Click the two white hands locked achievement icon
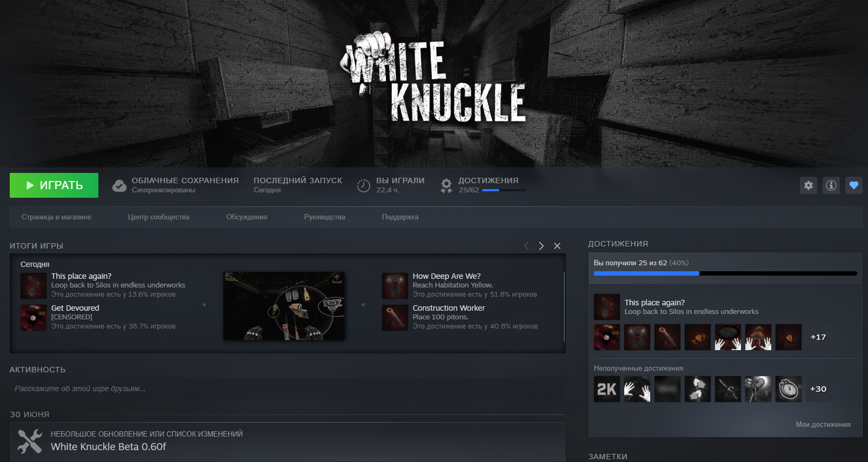Viewport: 868px width, 462px height. pos(637,389)
